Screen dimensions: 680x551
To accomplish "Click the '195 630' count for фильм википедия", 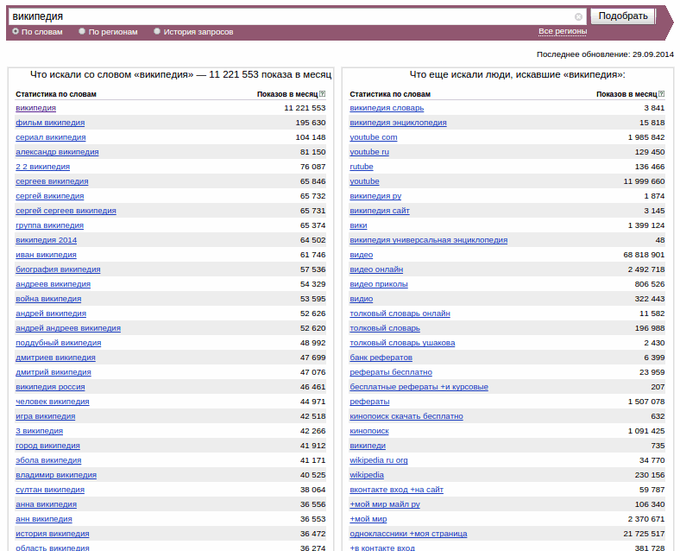I will click(311, 123).
